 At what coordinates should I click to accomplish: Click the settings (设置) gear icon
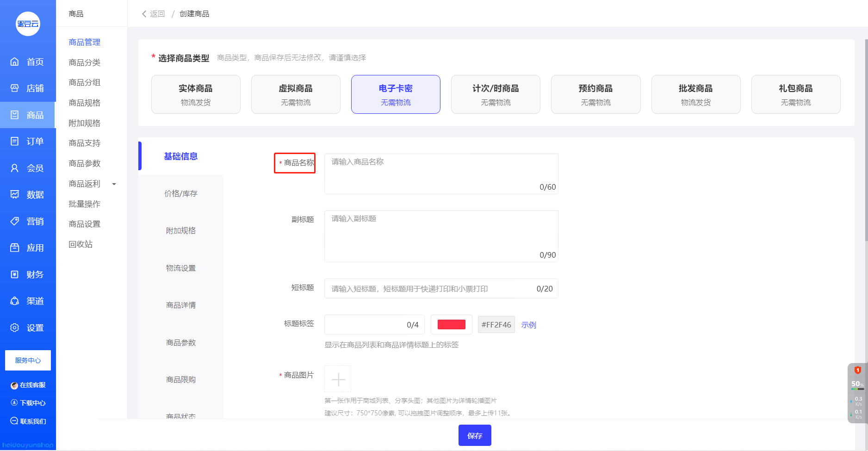tap(15, 327)
